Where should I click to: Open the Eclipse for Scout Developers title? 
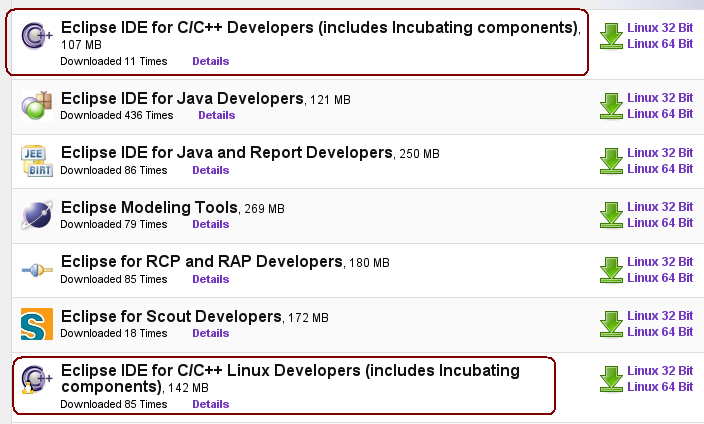(171, 316)
